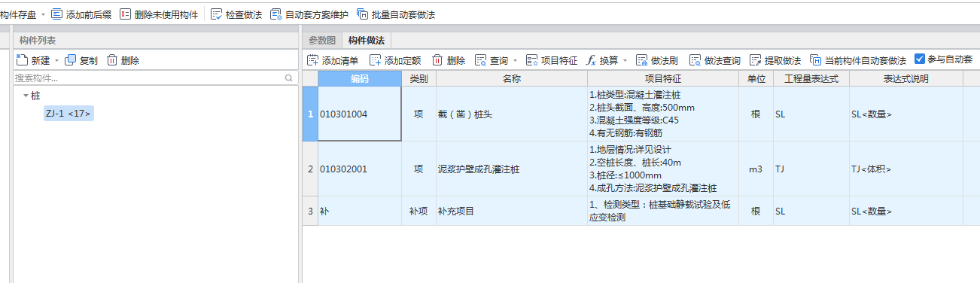Uncheck the 参与自动套 checkbox

[x=919, y=59]
